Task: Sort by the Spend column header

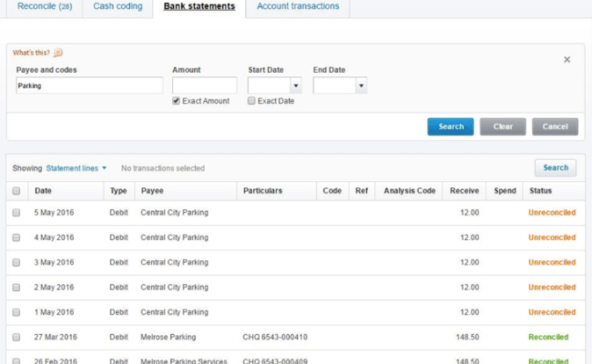Action: (x=505, y=191)
